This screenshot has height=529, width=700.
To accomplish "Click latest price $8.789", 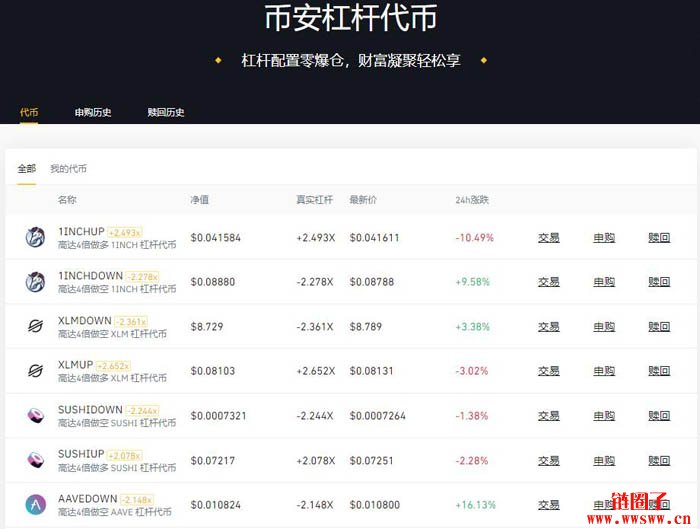I will tap(366, 327).
